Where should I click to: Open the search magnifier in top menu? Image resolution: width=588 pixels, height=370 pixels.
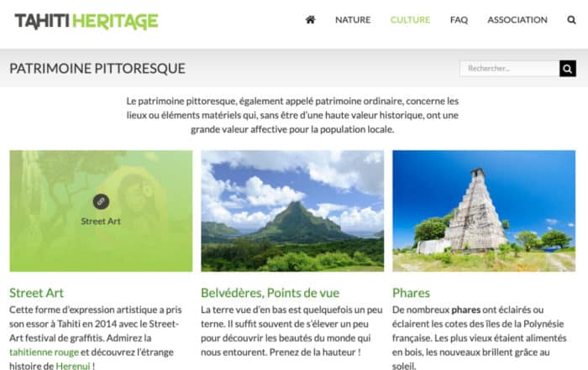571,20
